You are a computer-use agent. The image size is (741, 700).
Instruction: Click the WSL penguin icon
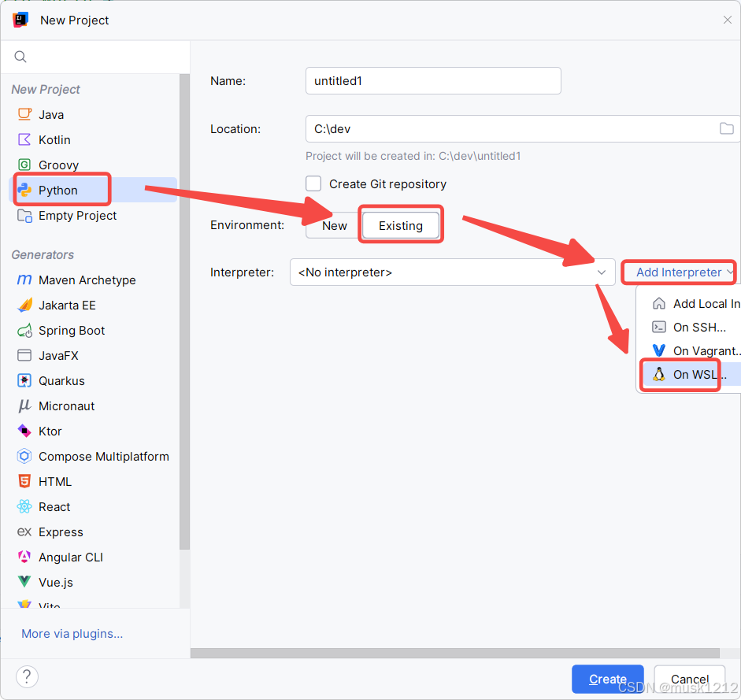click(659, 374)
